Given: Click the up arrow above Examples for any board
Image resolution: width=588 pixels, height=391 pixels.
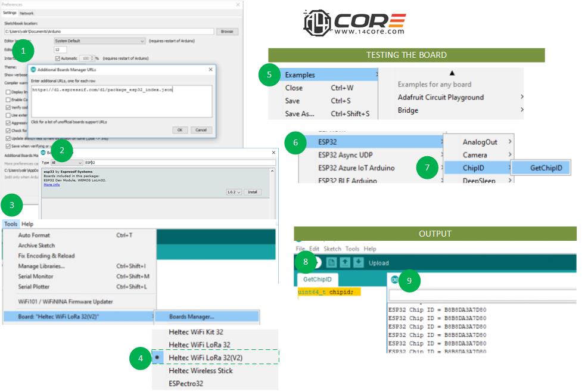Looking at the screenshot, I should 452,73.
